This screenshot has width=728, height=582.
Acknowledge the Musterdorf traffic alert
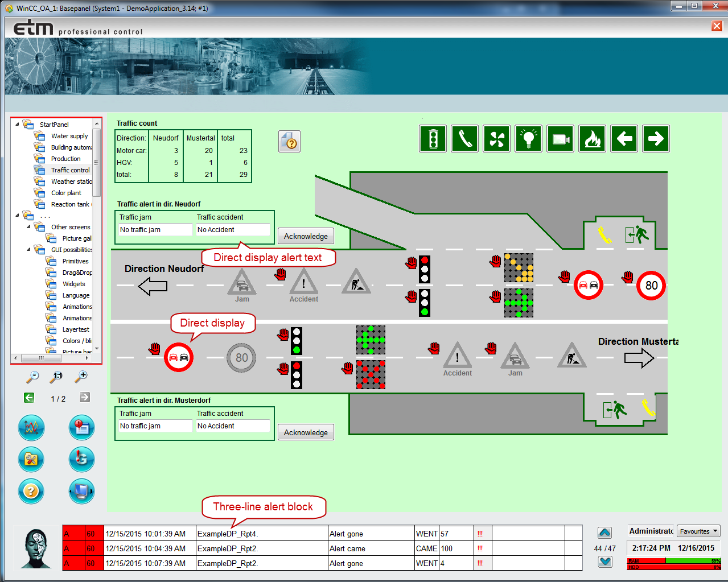pos(306,432)
